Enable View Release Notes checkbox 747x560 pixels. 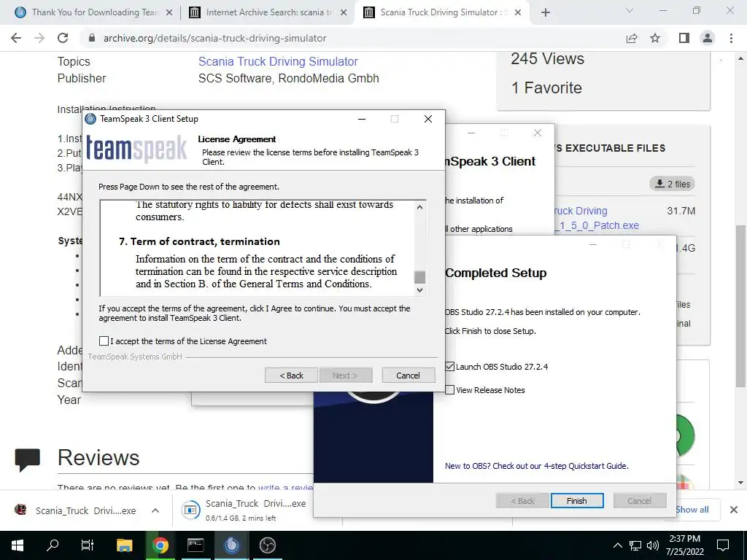(x=449, y=390)
